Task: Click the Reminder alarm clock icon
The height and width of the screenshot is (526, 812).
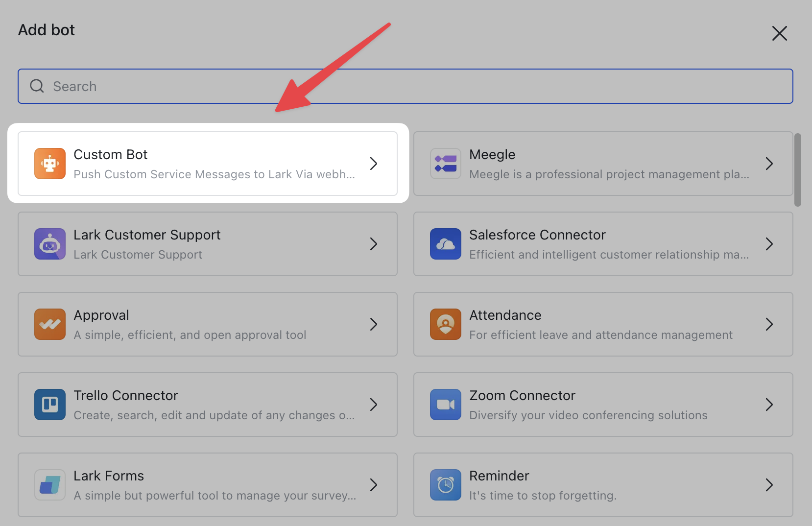Action: point(446,485)
